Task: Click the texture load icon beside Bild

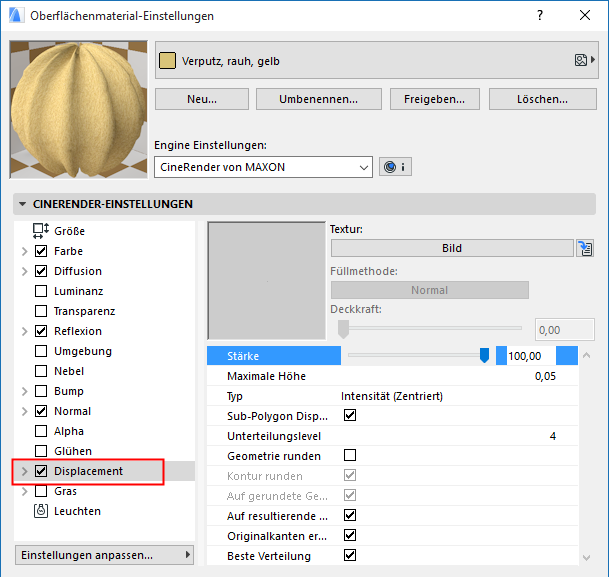Action: tap(585, 248)
